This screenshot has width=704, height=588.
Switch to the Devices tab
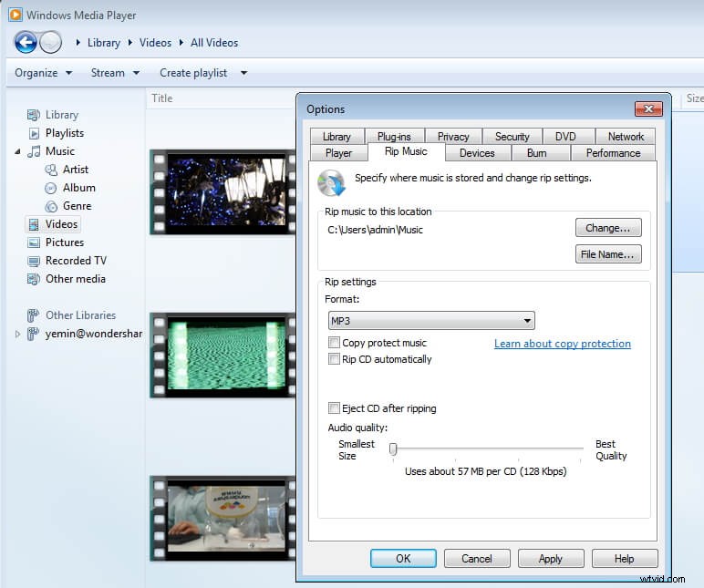click(x=477, y=153)
